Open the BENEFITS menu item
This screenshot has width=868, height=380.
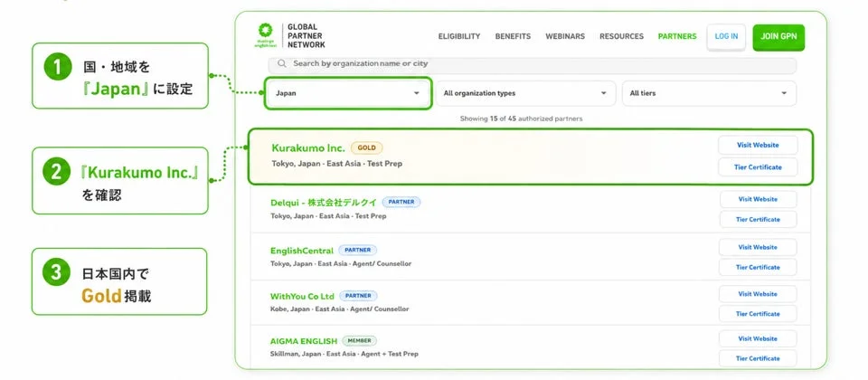coord(513,36)
